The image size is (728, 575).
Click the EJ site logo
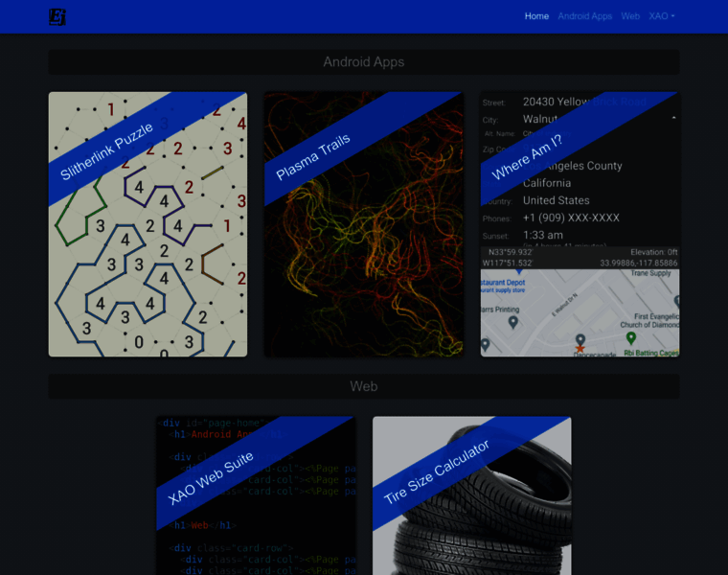pyautogui.click(x=57, y=16)
